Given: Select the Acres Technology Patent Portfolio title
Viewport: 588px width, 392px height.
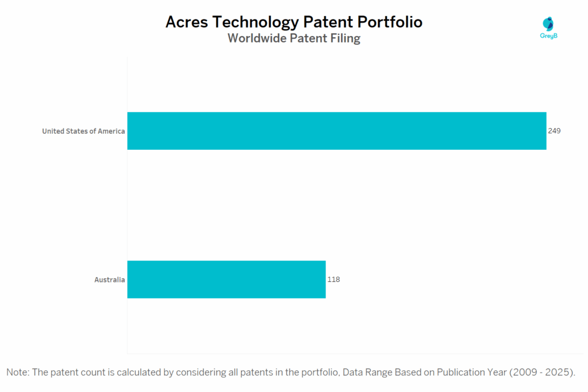Looking at the screenshot, I should coord(293,22).
